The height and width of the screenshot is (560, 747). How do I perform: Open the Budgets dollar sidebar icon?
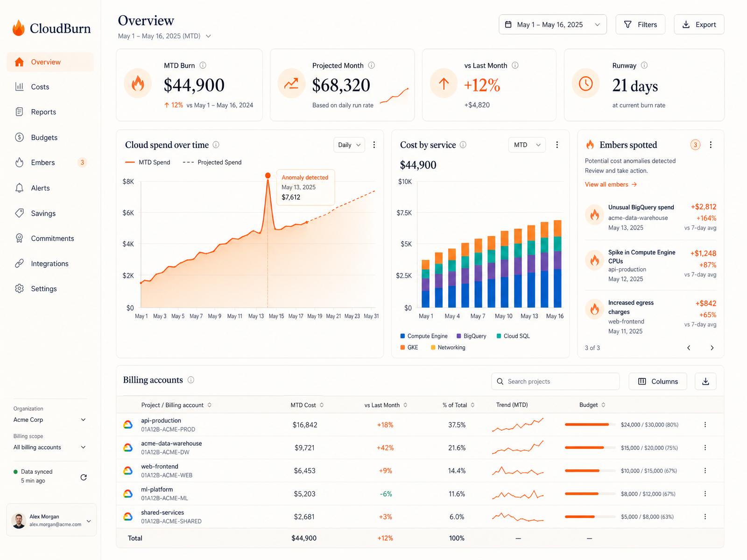[x=19, y=137]
